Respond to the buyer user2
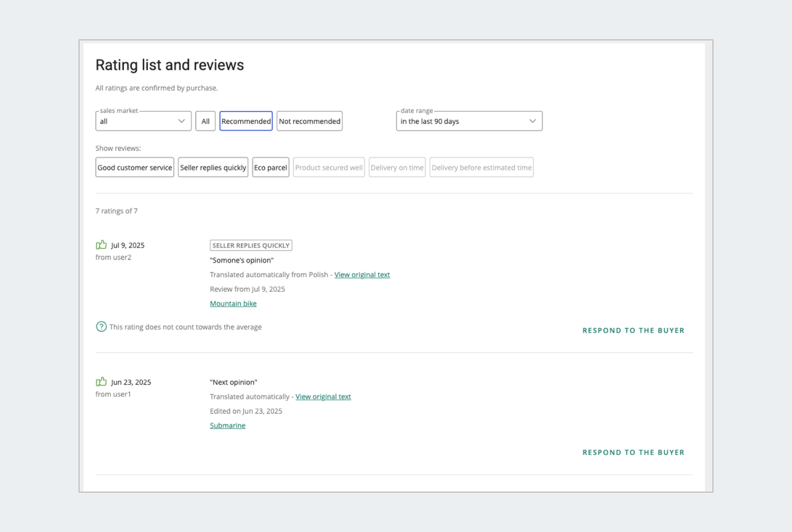The image size is (792, 532). click(633, 331)
